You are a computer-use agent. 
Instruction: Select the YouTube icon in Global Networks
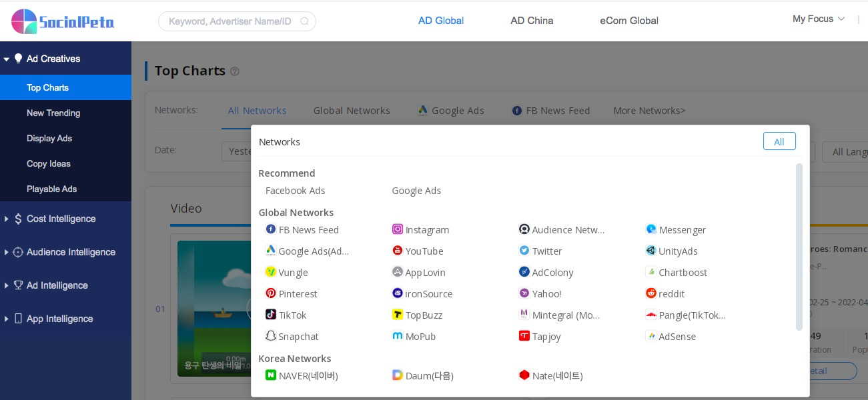[x=398, y=251]
